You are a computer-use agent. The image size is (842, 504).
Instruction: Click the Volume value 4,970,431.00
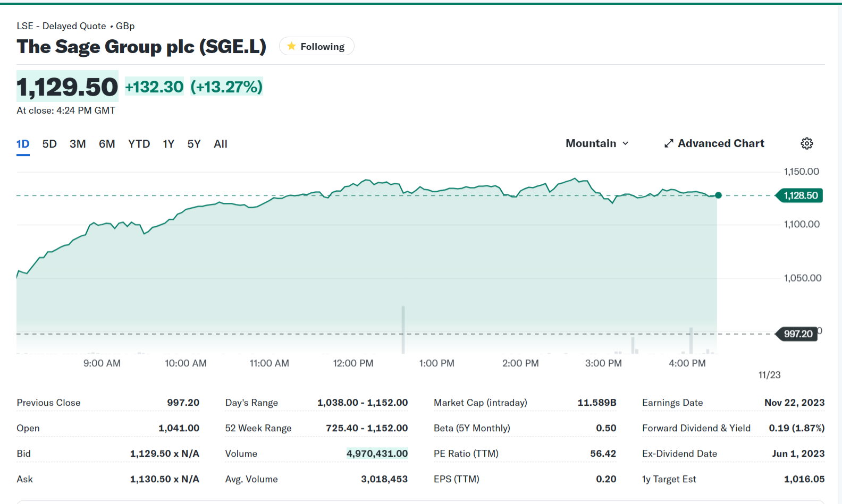[x=377, y=454]
